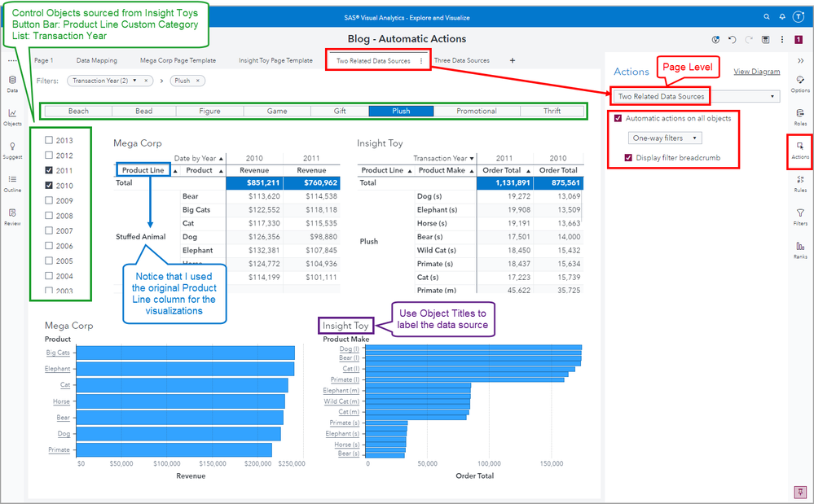Click the Elephant revenue bar

(185, 369)
